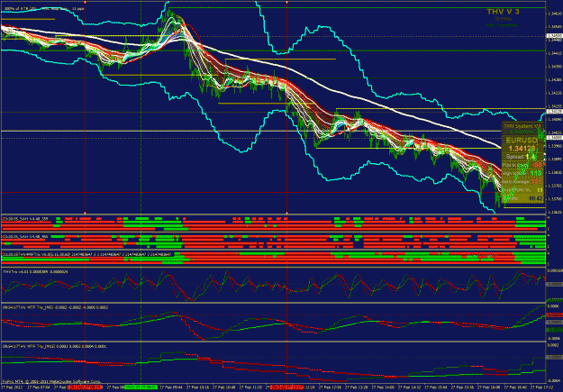Click the 1.33635 price axis label
Image resolution: width=563 pixels, height=392 pixels.
click(555, 212)
